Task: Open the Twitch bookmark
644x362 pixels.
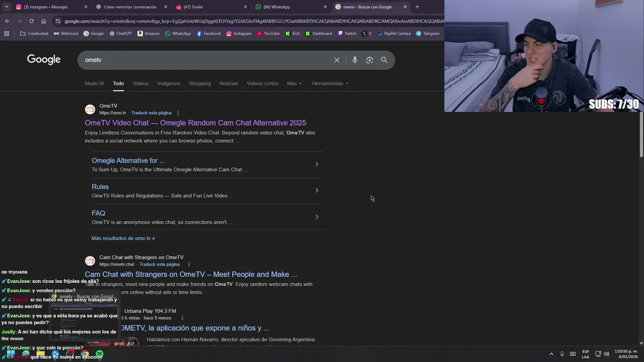Action: 347,34
